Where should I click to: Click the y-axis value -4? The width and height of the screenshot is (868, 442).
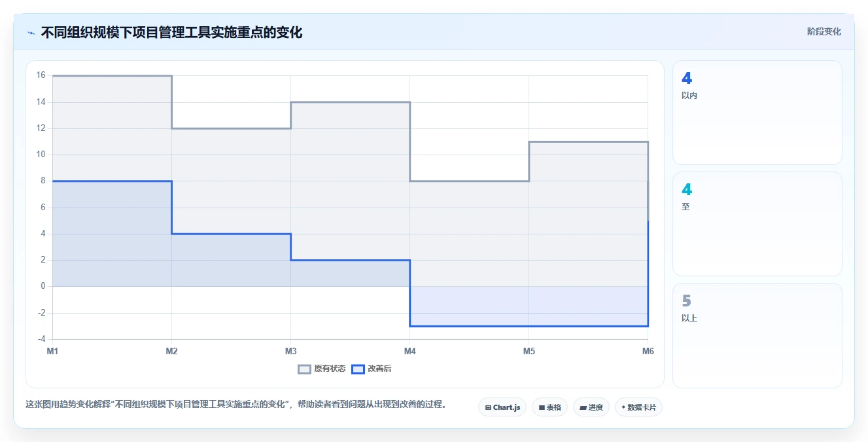tap(41, 339)
